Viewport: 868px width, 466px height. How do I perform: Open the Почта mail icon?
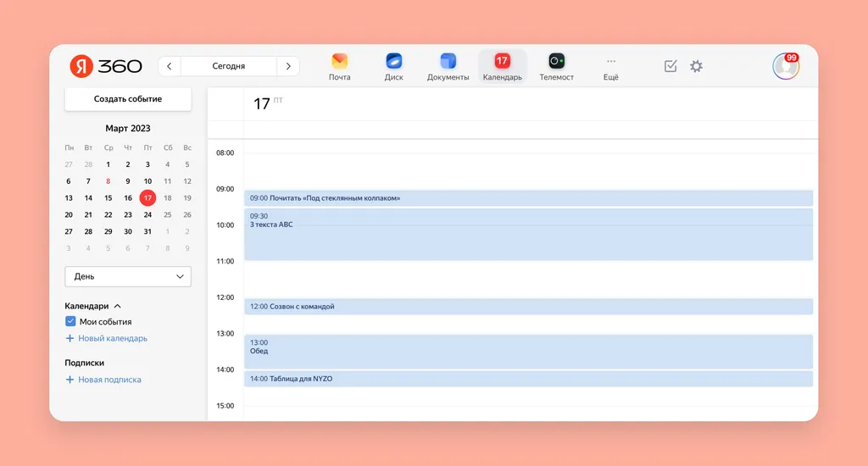[x=339, y=61]
